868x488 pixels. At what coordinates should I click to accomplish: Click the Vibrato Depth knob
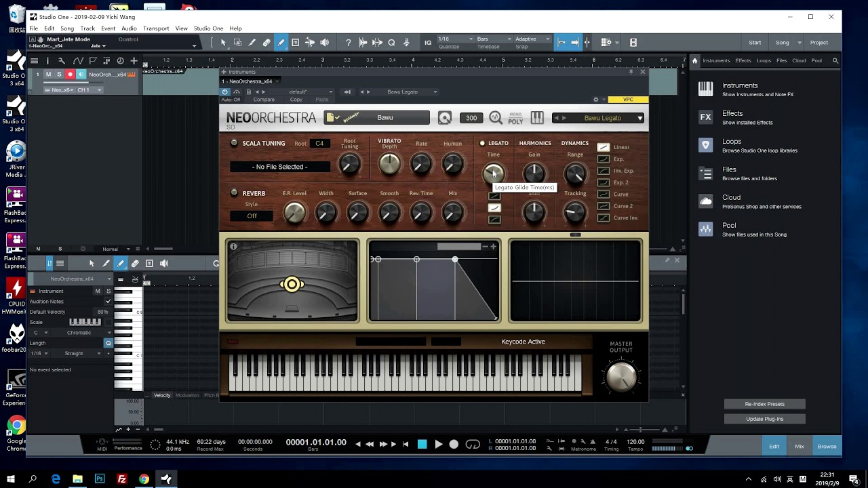pyautogui.click(x=389, y=163)
